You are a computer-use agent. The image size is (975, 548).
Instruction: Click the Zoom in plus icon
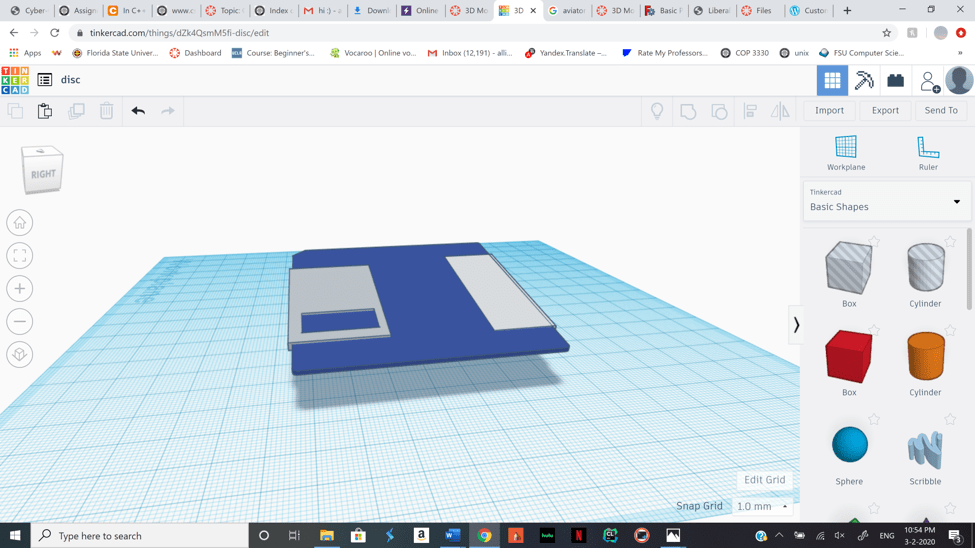[20, 289]
